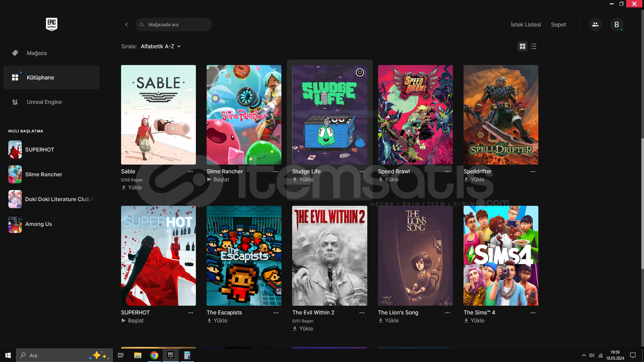
Task: Open Slime Rancher options menu dots
Action: click(276, 172)
